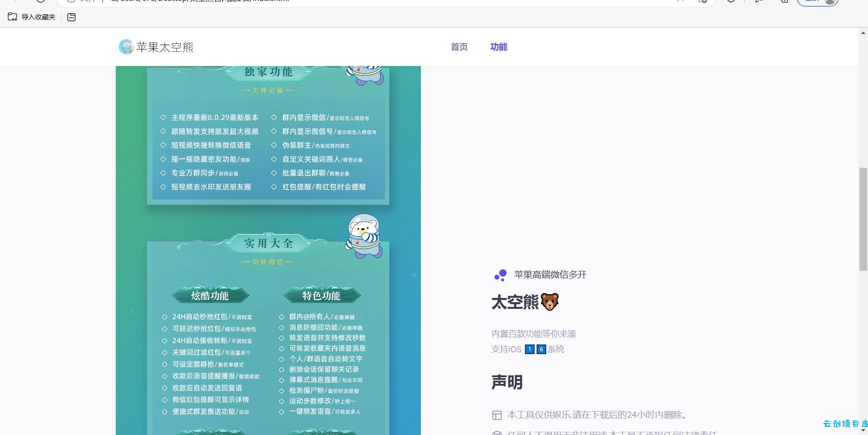Image resolution: width=868 pixels, height=435 pixels.
Task: Click the purple dots icon beside 苹果高端微信多开
Action: 500,275
